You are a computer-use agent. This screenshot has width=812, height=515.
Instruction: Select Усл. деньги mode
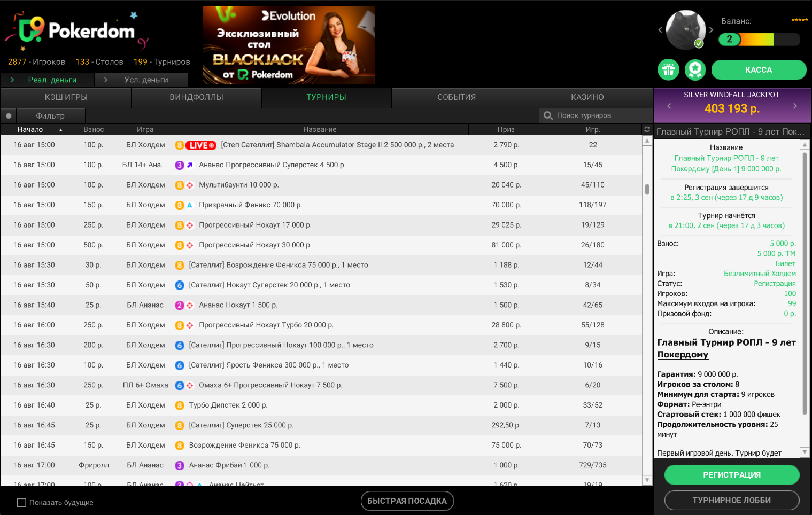point(141,80)
